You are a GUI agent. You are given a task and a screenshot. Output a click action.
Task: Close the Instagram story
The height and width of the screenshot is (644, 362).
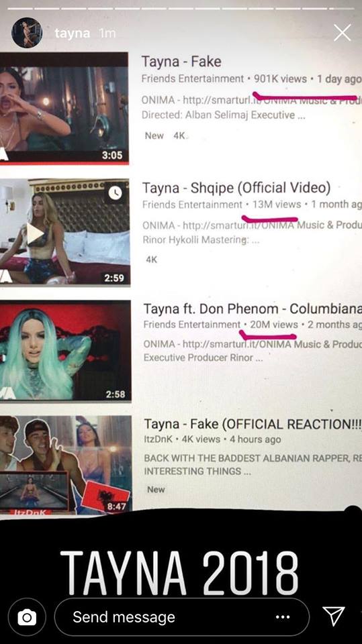pyautogui.click(x=343, y=32)
